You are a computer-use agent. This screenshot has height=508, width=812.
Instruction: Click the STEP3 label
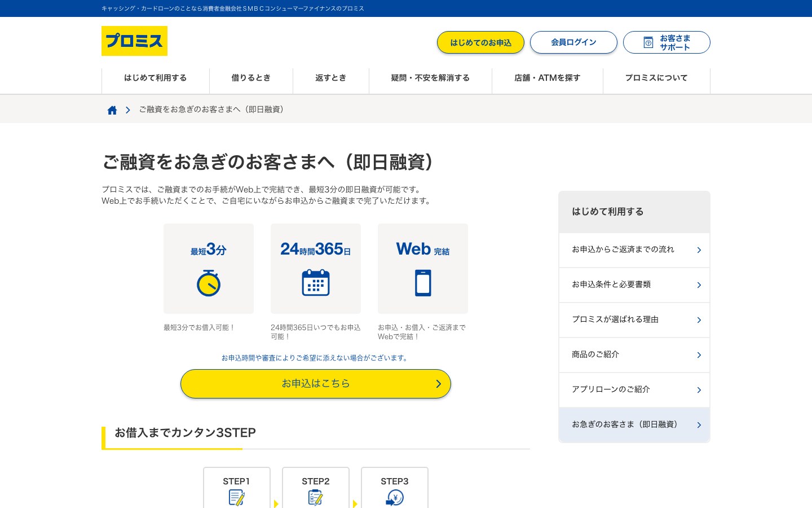(x=395, y=481)
